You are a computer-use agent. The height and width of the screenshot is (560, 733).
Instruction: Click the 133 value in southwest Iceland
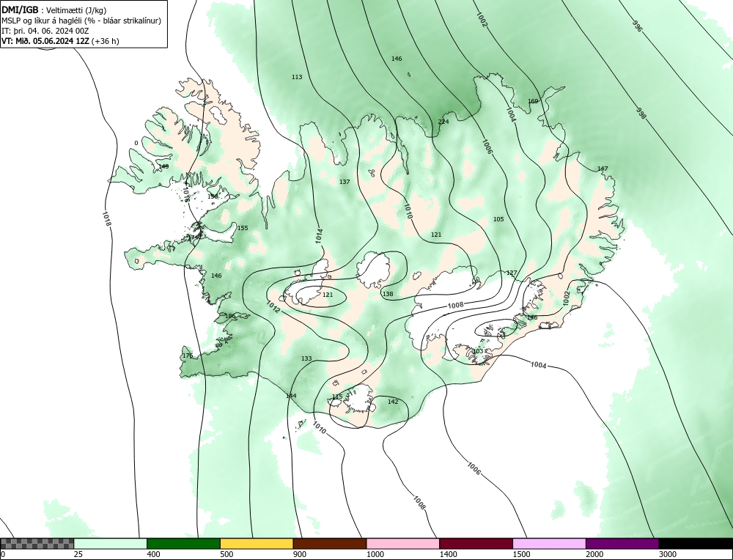click(x=306, y=358)
